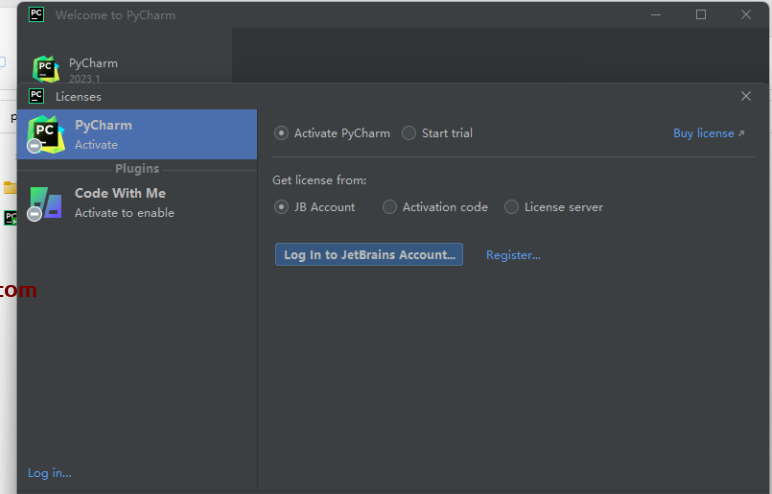772x494 pixels.
Task: Open the Buy license link
Action: 708,133
